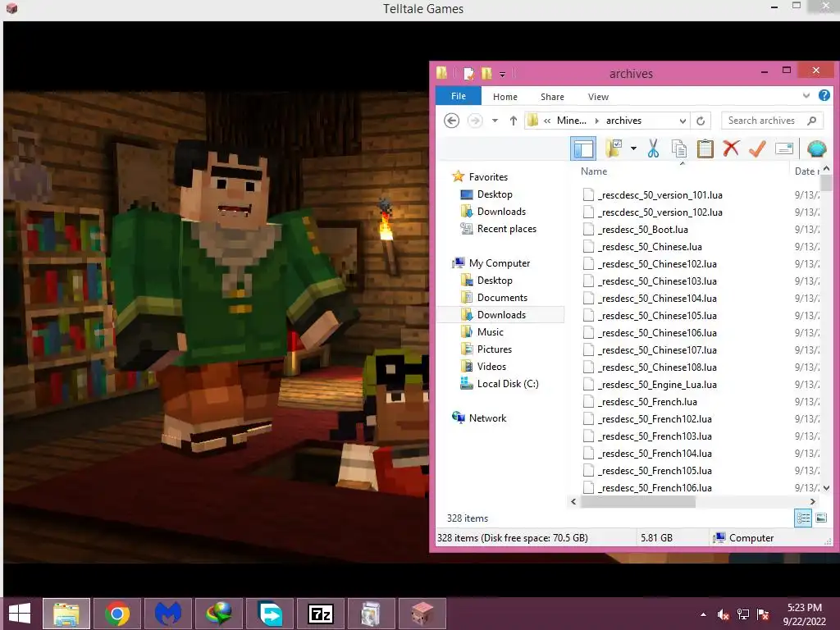Open the View ribbon tab
Screen dimensions: 840x630
coord(598,97)
